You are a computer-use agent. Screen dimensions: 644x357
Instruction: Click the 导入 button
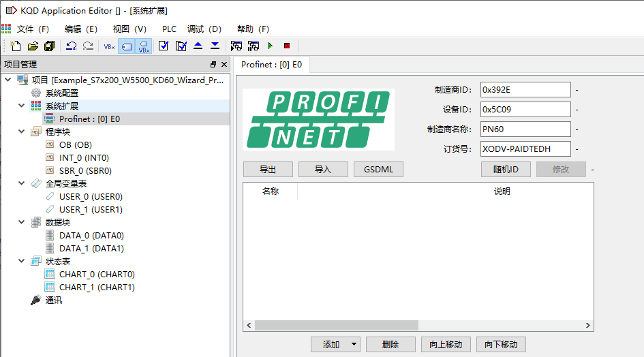(323, 169)
